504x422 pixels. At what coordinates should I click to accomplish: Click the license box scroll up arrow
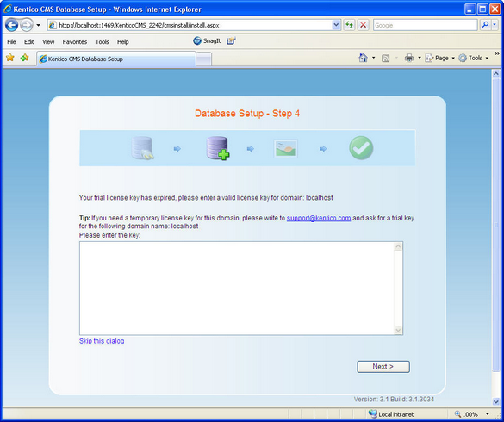398,247
